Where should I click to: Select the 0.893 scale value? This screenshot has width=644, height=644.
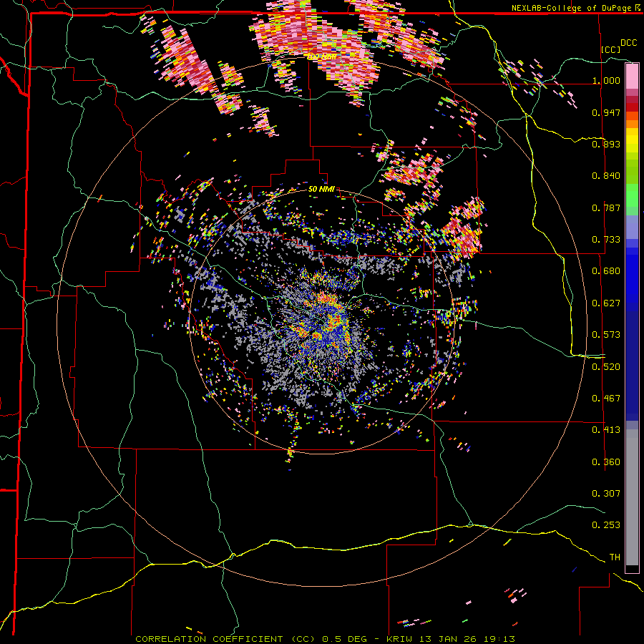coord(606,144)
